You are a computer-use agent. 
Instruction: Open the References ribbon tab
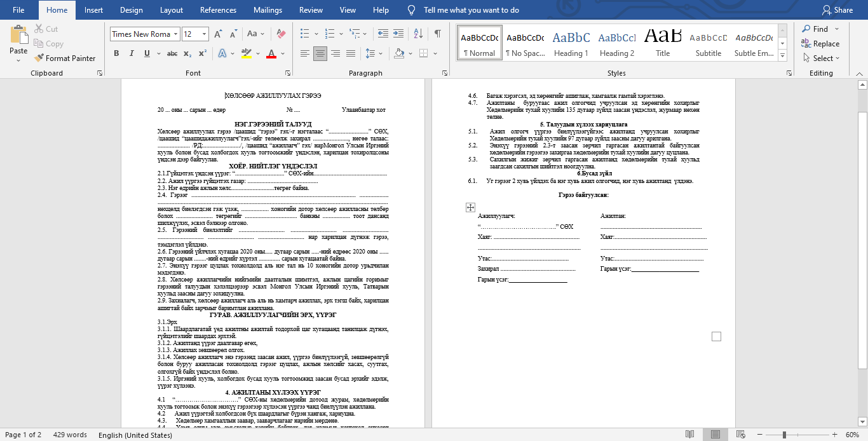(x=219, y=10)
